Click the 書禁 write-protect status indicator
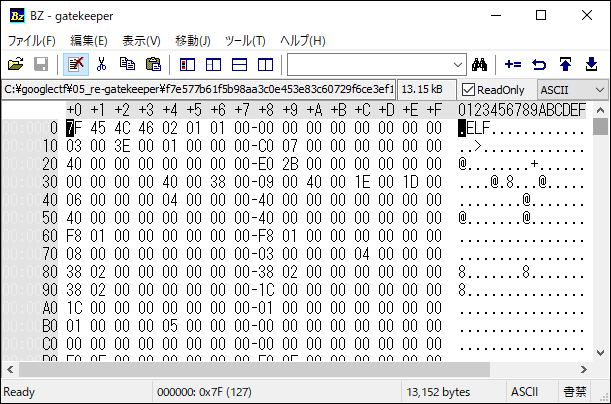The height and width of the screenshot is (404, 611). [x=574, y=392]
